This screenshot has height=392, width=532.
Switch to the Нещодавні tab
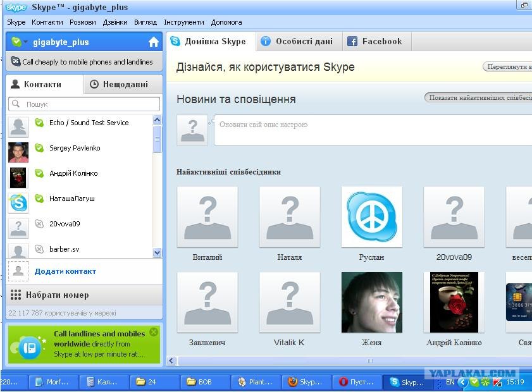point(123,85)
